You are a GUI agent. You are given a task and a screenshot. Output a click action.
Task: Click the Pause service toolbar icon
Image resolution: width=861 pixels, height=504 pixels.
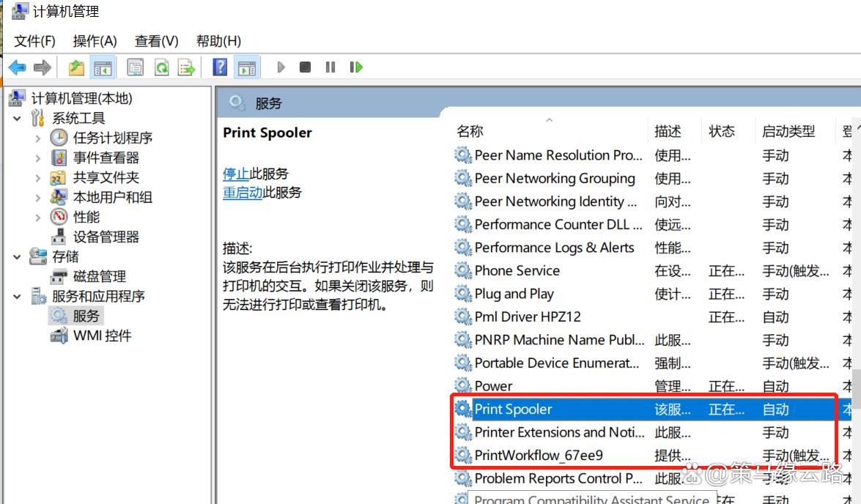point(330,67)
